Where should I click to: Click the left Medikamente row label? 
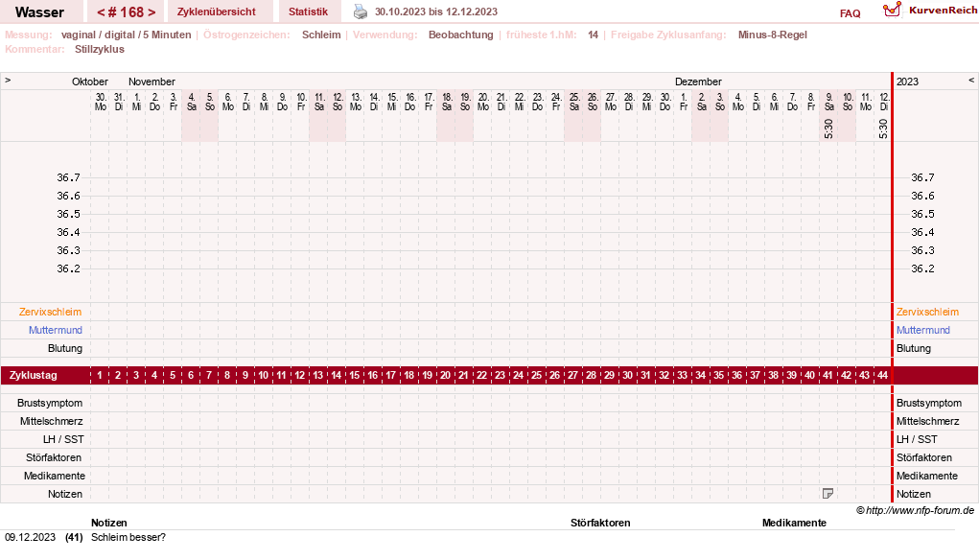point(55,476)
